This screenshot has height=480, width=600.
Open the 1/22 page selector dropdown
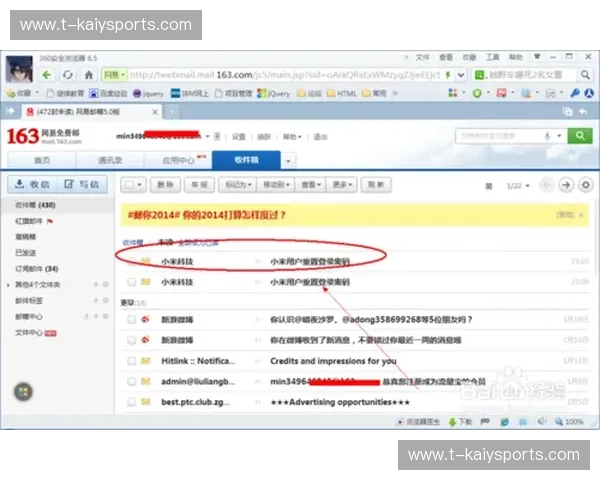pos(518,186)
